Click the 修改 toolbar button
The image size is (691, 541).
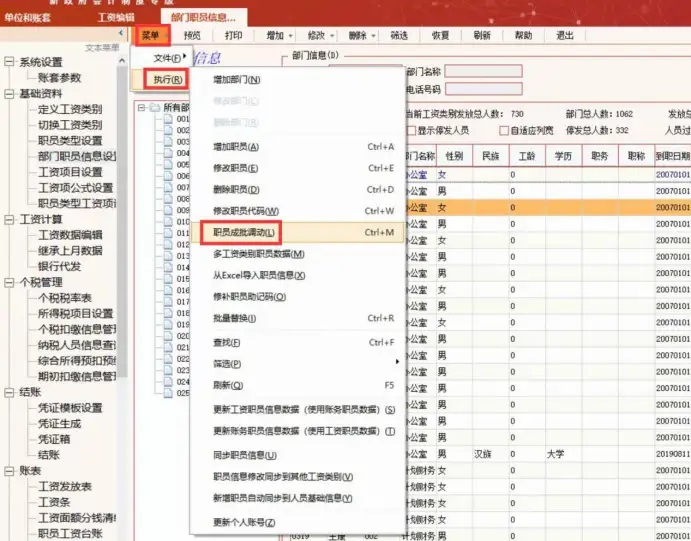point(316,35)
